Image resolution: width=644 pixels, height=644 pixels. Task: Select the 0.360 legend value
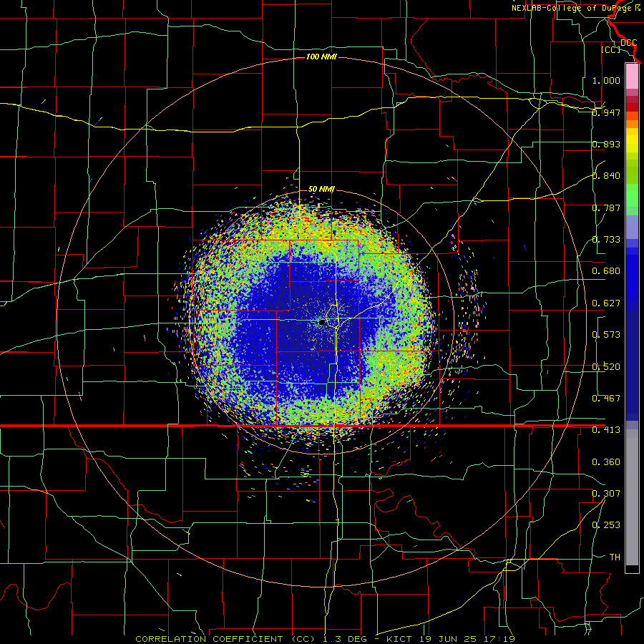coord(606,462)
